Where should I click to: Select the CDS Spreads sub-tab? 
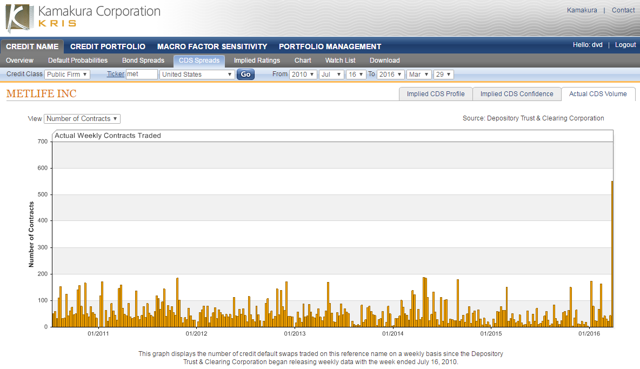[199, 60]
